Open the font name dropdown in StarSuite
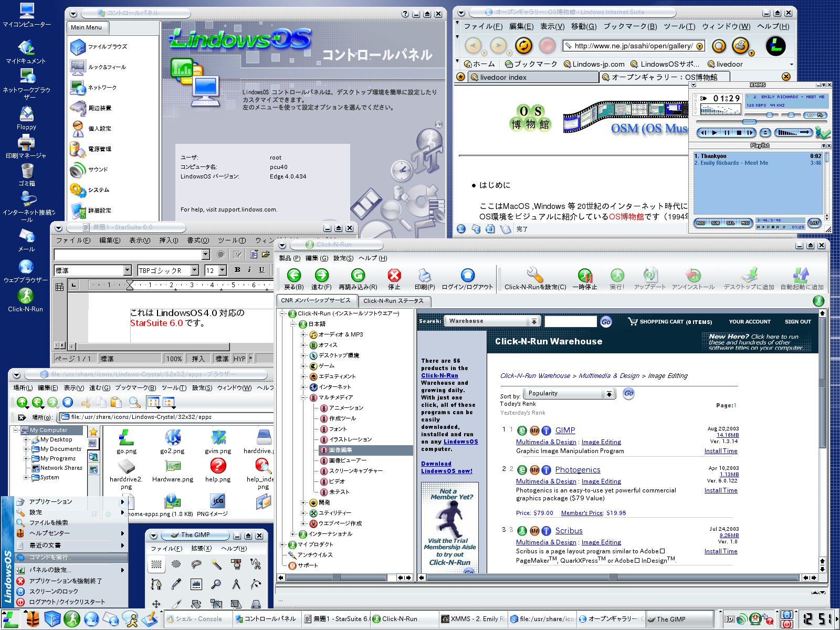 (194, 270)
